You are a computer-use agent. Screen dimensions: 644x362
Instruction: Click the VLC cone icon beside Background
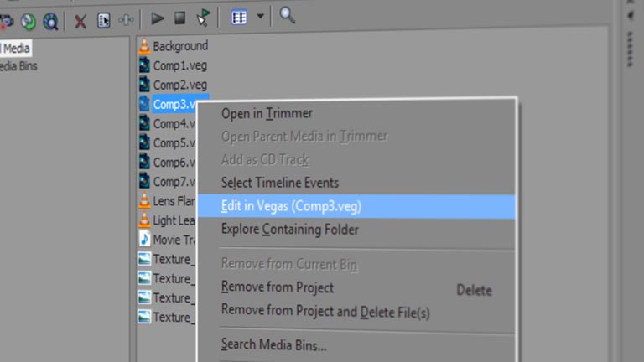pyautogui.click(x=144, y=46)
